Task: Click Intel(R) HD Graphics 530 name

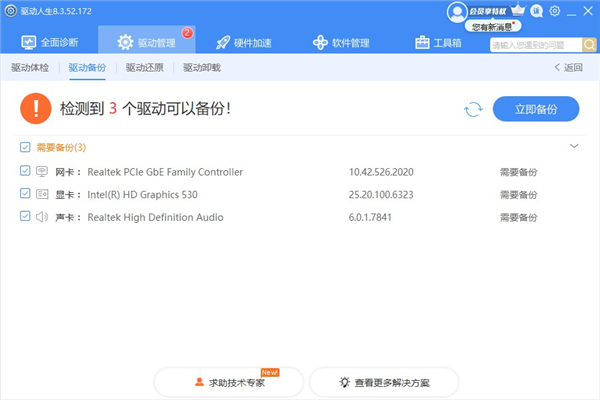Action: pos(142,195)
